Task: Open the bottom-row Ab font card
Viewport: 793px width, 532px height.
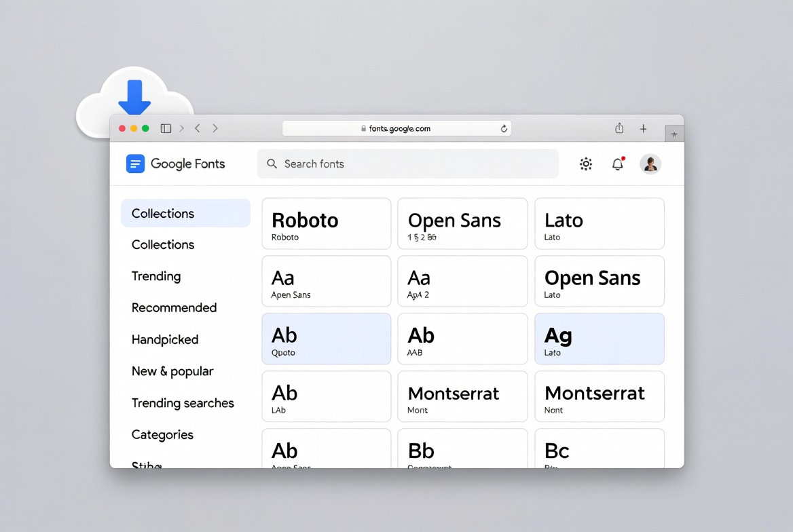Action: tap(326, 449)
